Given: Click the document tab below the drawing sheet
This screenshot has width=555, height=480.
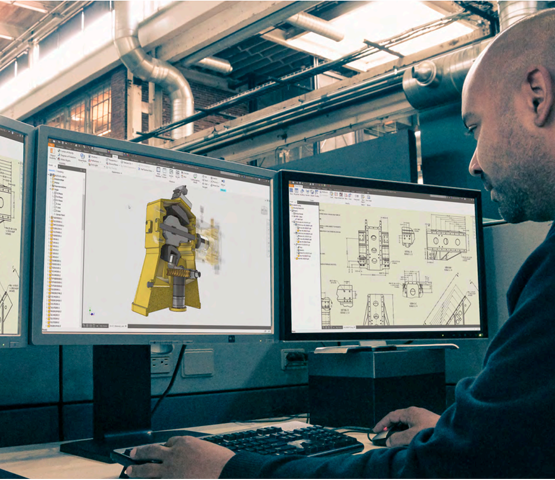Looking at the screenshot, I should (349, 327).
